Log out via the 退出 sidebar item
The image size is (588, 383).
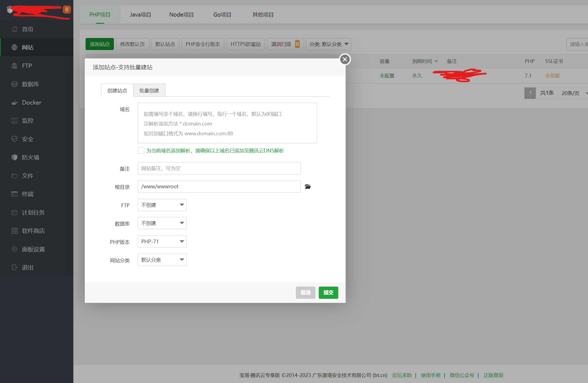[x=27, y=267]
